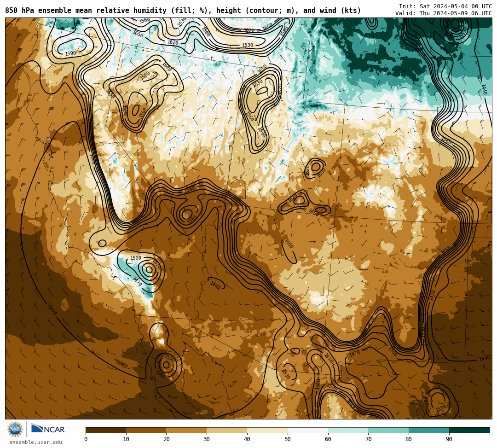Click the colorbar tick label '90'
Viewport: 497px width, 448px height.
pos(449,439)
